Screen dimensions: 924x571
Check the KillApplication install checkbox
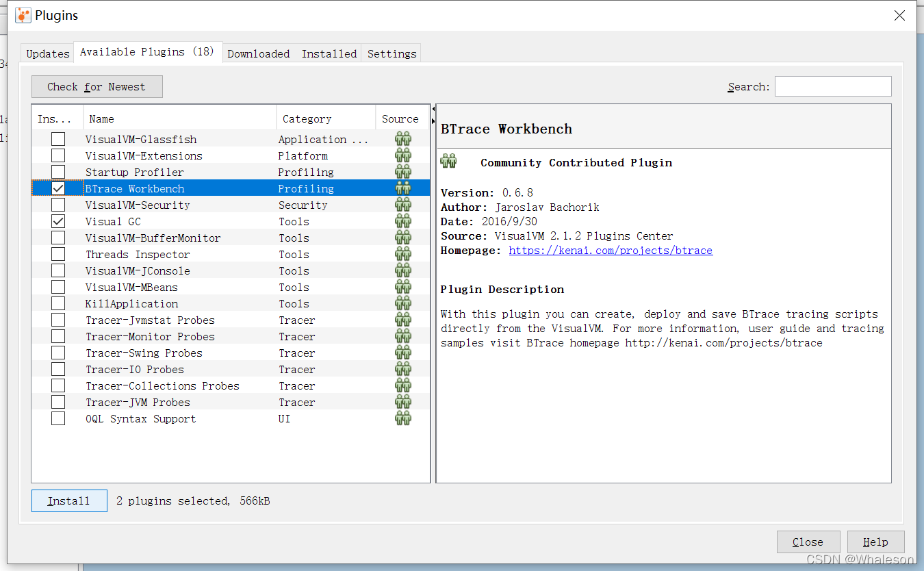click(58, 303)
